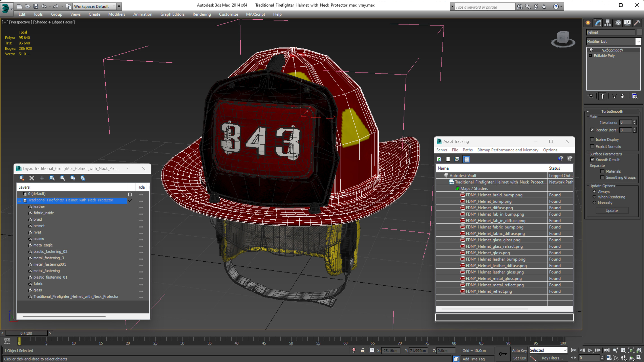Image resolution: width=644 pixels, height=362 pixels.
Task: Click the Play Animation button
Action: [x=590, y=350]
